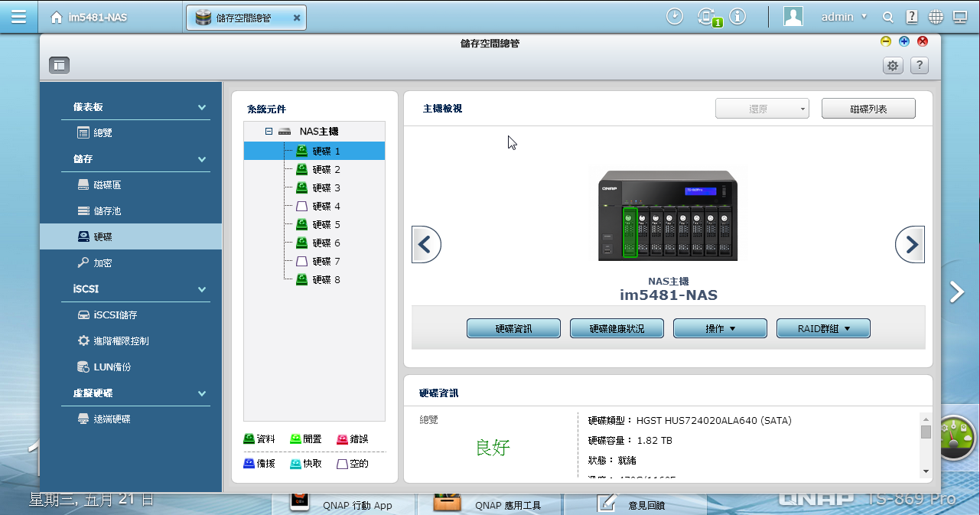This screenshot has height=515, width=980.
Task: Click the 磁碟列表 button
Action: pos(868,109)
